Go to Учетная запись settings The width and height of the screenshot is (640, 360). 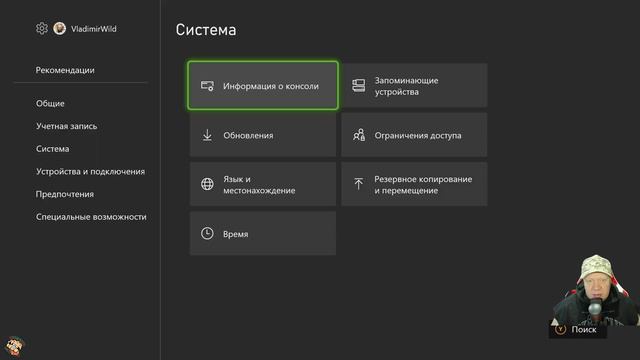(x=67, y=126)
